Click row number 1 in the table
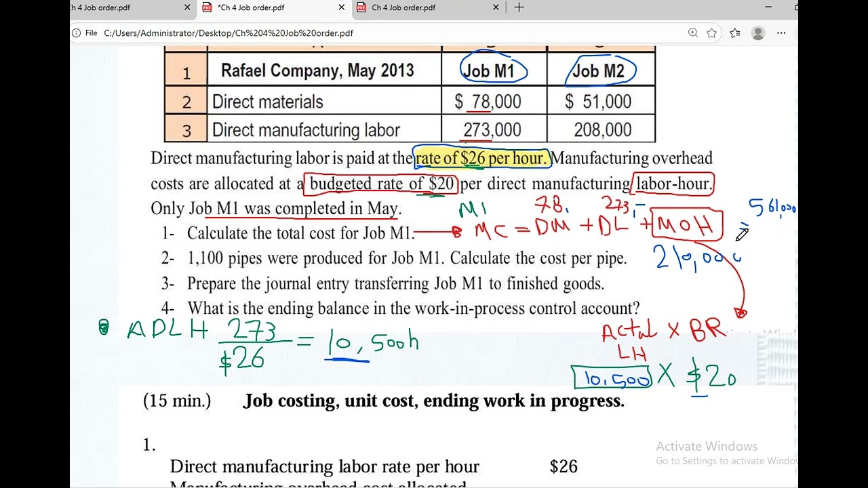The image size is (868, 488). [186, 72]
